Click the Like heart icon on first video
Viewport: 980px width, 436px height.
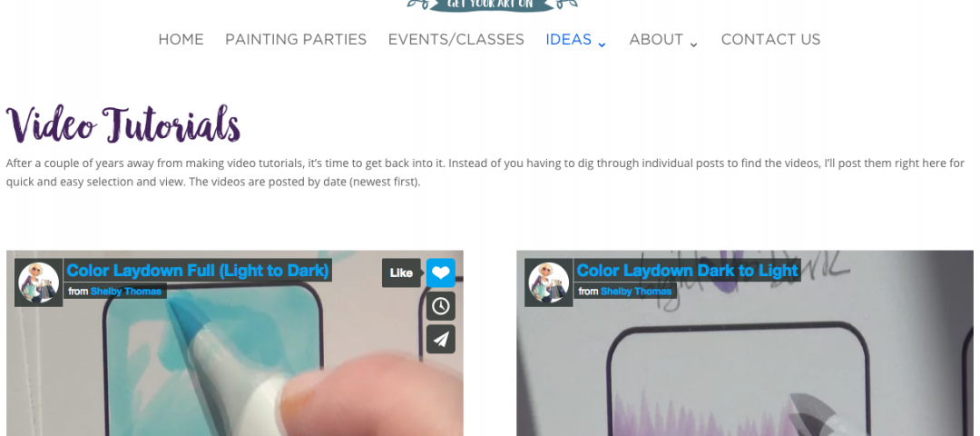441,272
